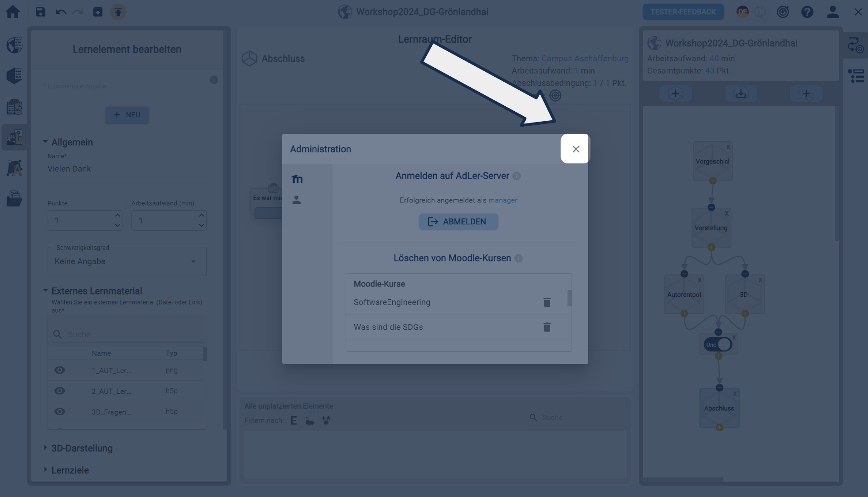
Task: Delete the SoftwareEngineering Moodle course
Action: 547,302
